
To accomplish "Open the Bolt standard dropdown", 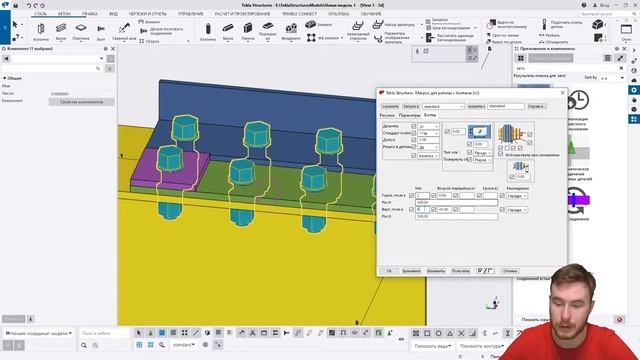I will 429,133.
